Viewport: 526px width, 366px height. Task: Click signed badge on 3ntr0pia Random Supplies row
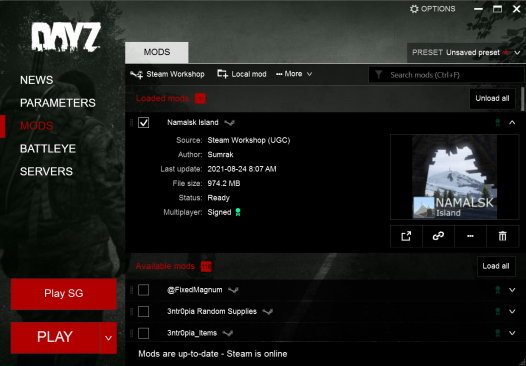tap(498, 312)
